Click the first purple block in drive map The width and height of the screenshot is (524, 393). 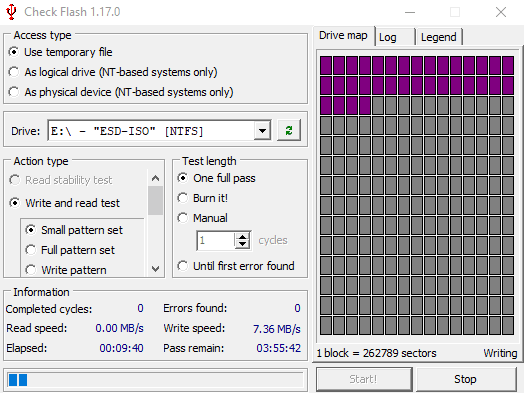pos(326,65)
